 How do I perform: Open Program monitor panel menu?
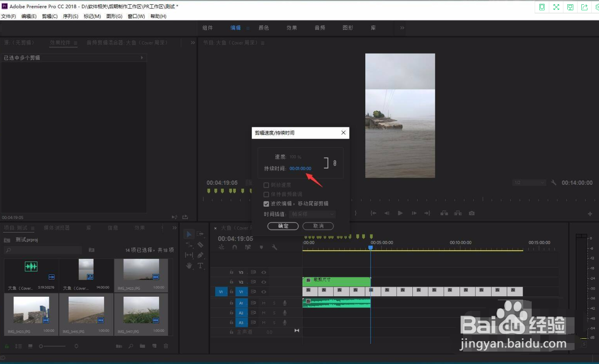point(262,43)
